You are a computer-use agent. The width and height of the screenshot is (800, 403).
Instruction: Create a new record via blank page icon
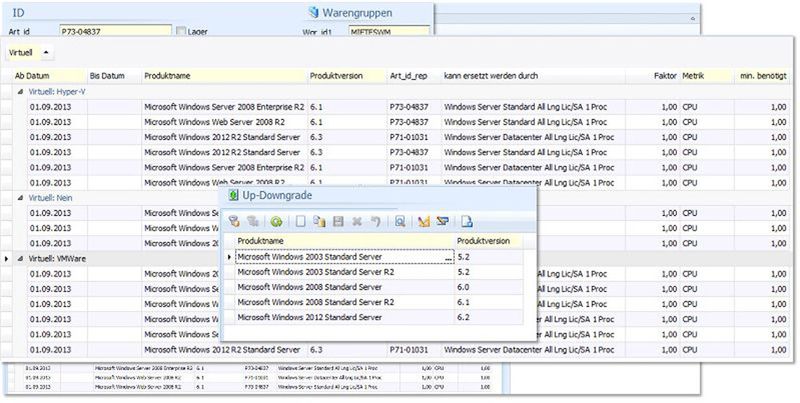(301, 221)
